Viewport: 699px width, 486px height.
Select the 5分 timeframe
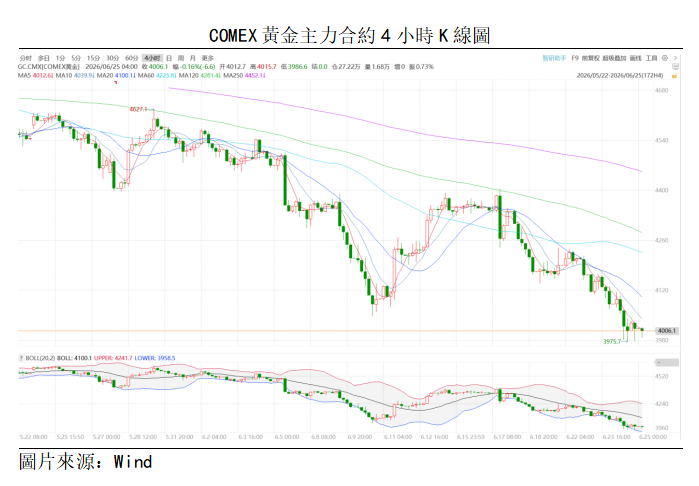point(76,58)
